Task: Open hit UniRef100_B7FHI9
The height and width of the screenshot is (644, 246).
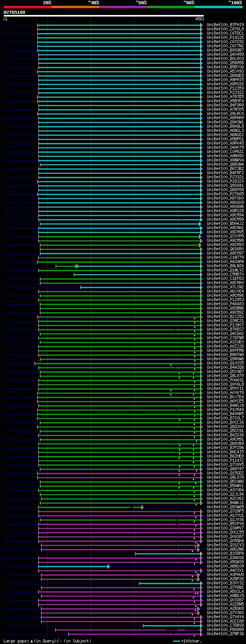Action: click(x=225, y=25)
